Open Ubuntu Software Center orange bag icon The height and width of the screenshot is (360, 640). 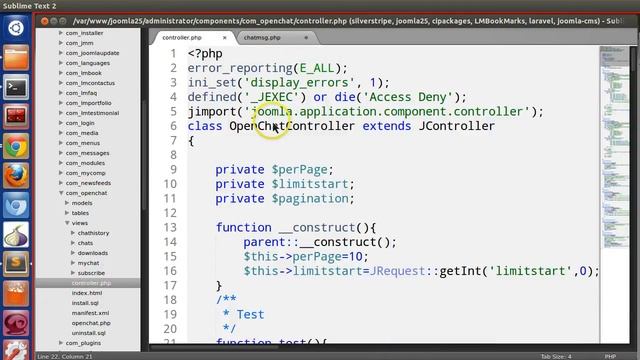point(16,293)
